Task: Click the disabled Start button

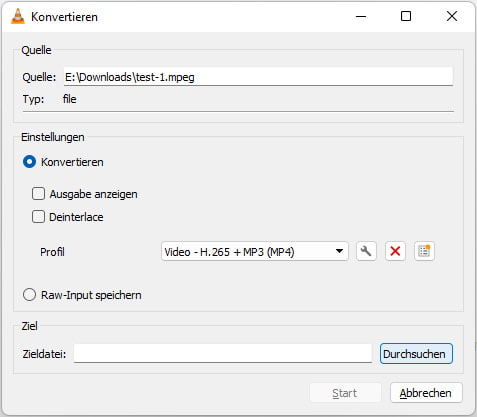Action: [345, 393]
